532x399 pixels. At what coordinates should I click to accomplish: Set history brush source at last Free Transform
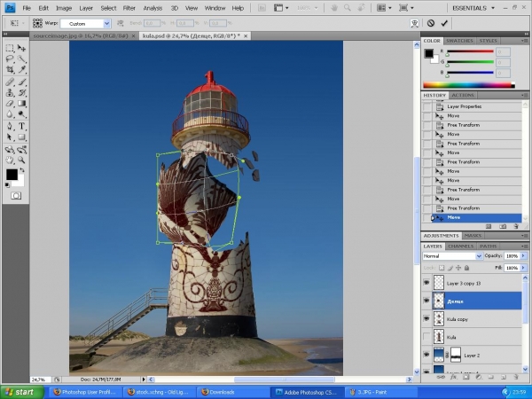pos(427,208)
